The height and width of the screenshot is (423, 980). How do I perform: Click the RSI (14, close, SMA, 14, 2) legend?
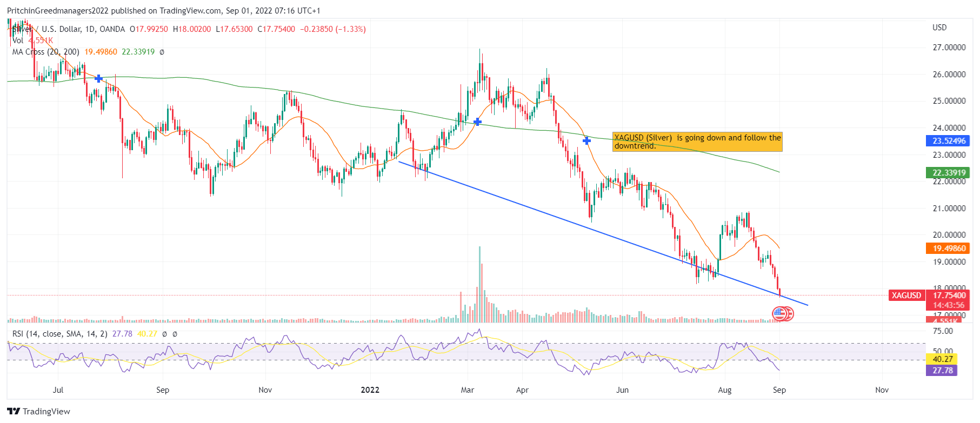click(x=60, y=334)
